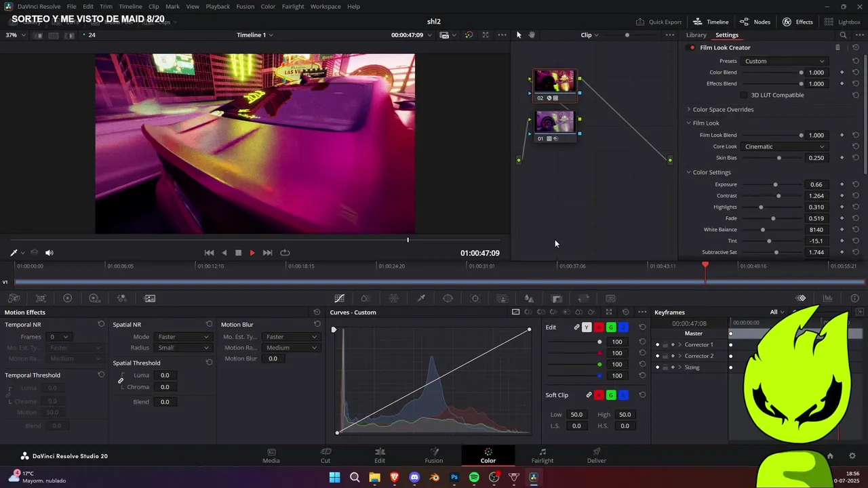Screen dimensions: 868x488
Task: Open the Lightbox view
Action: point(843,22)
